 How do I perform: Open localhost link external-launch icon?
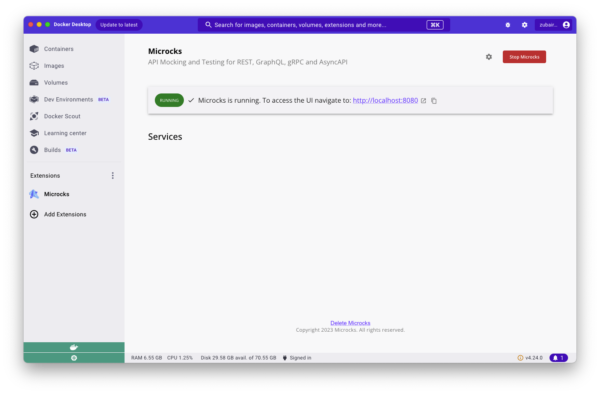tap(424, 101)
